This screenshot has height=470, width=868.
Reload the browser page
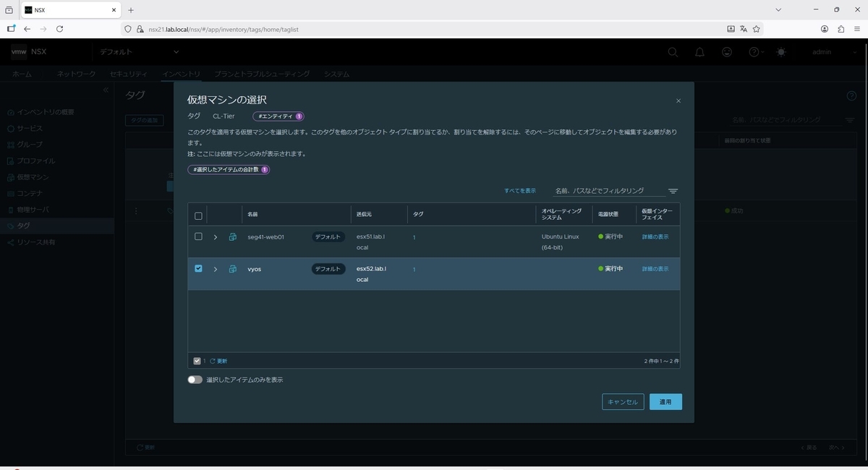tap(59, 29)
